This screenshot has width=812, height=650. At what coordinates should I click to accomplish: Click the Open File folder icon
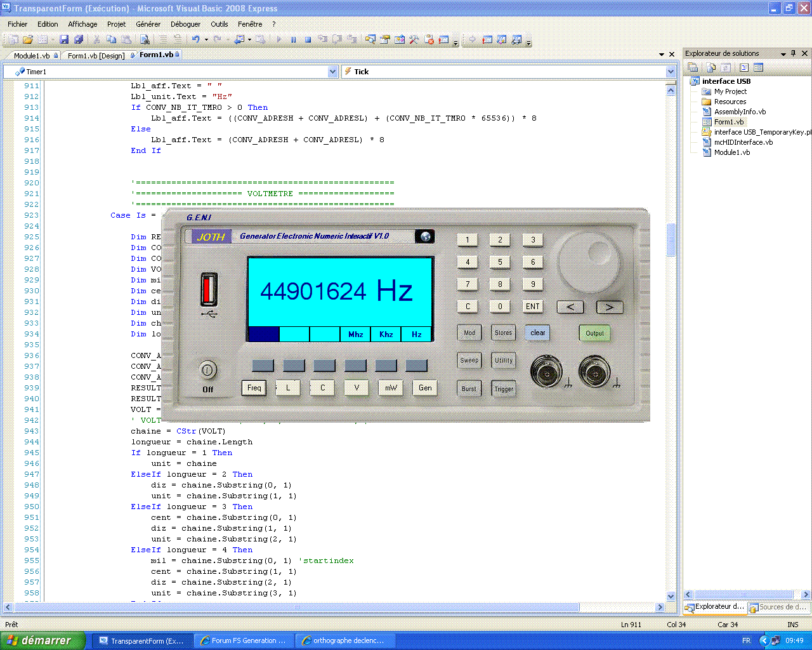pyautogui.click(x=28, y=39)
